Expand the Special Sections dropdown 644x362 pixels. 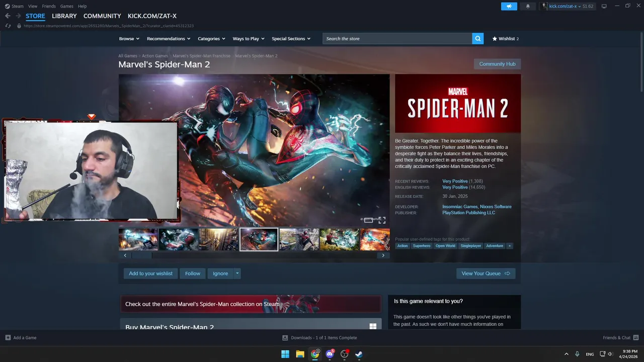291,39
